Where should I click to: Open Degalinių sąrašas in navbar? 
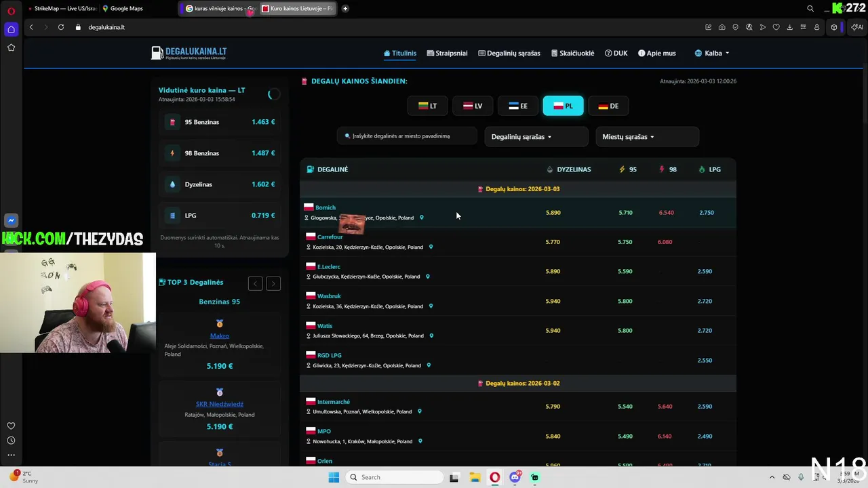pyautogui.click(x=509, y=53)
